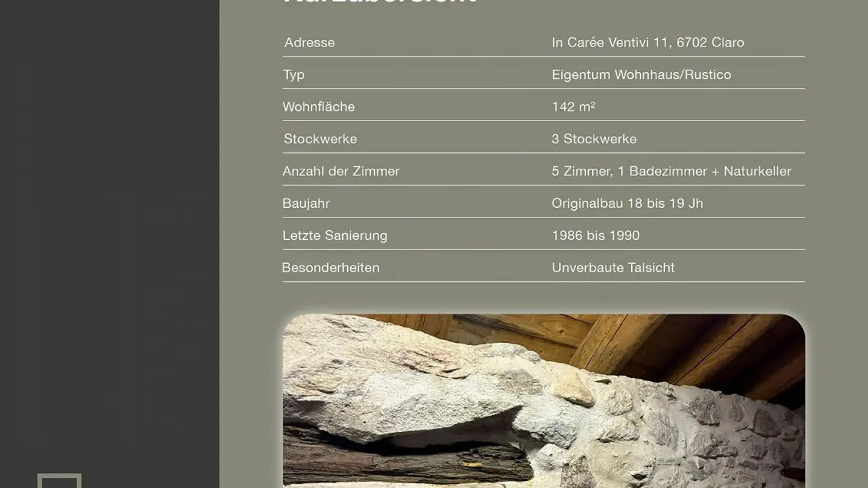Select the 'Wohnfläche' label

(318, 107)
